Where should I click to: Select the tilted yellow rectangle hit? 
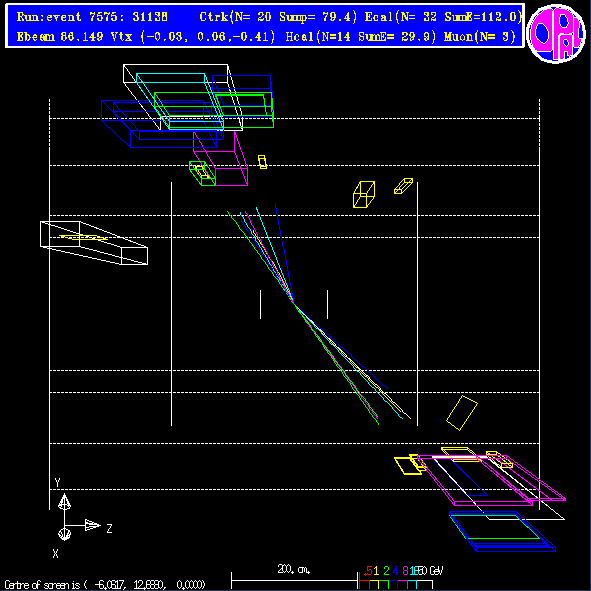462,413
